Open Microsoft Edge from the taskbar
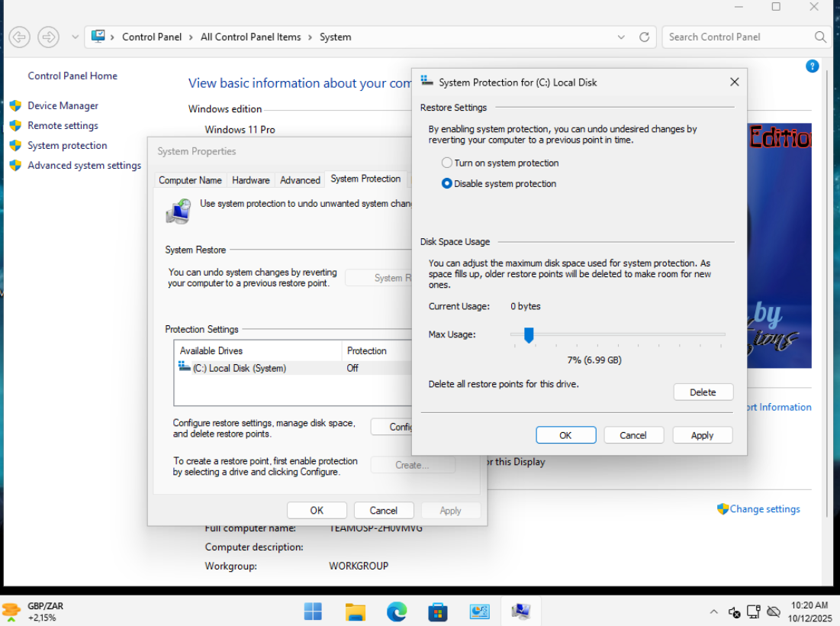Viewport: 840px width, 626px height. 396,611
